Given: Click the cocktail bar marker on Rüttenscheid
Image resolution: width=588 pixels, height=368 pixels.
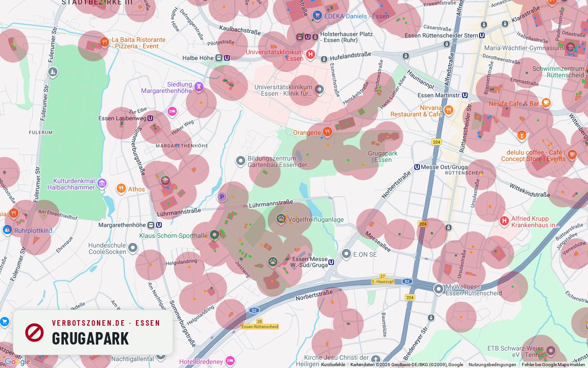Looking at the screenshot, I should point(521,135).
